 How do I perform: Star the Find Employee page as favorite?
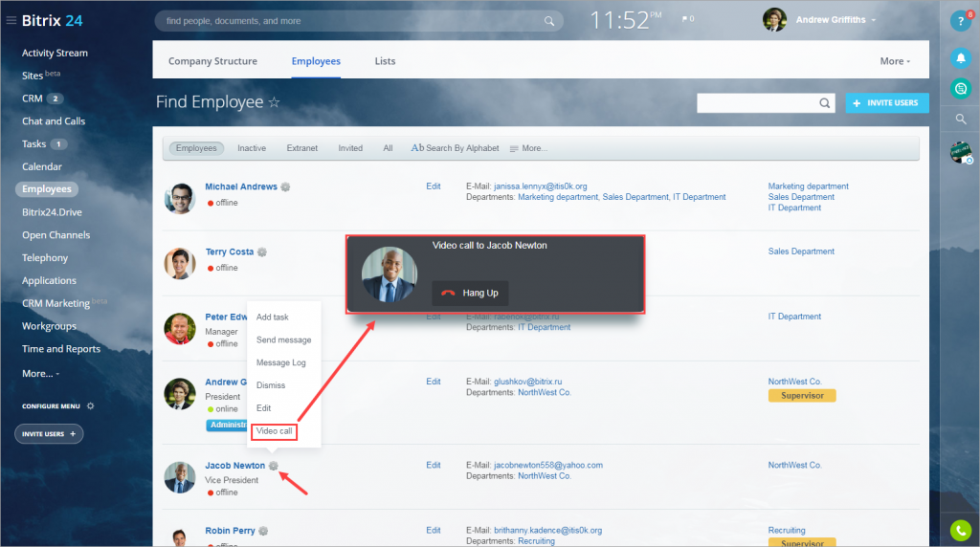[x=274, y=101]
